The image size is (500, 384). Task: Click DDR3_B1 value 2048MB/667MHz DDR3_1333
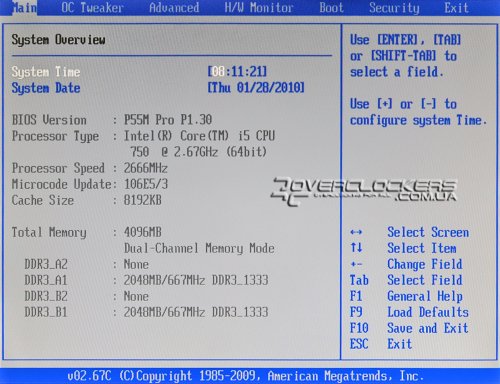196,312
